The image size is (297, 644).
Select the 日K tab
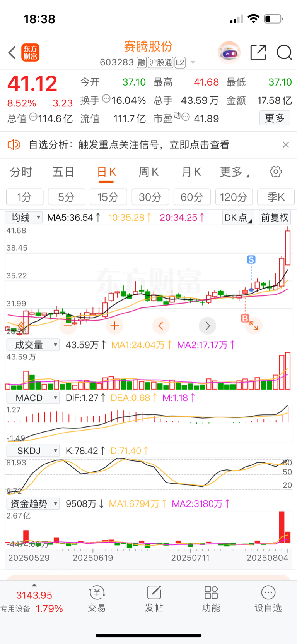106,172
